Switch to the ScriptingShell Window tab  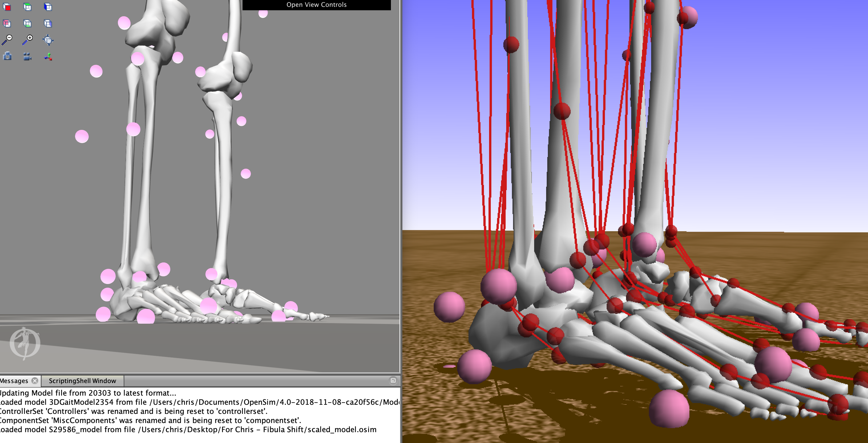[x=82, y=380]
